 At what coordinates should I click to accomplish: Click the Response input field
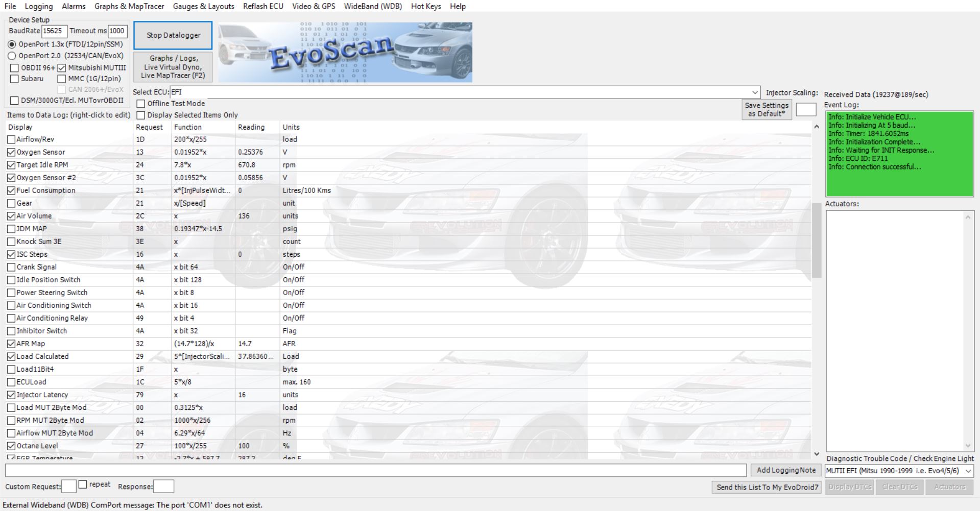click(163, 486)
